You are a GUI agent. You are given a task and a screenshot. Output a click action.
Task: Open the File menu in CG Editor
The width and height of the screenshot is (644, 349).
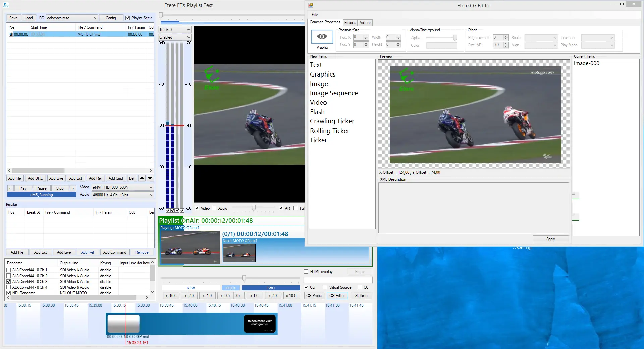click(x=315, y=15)
